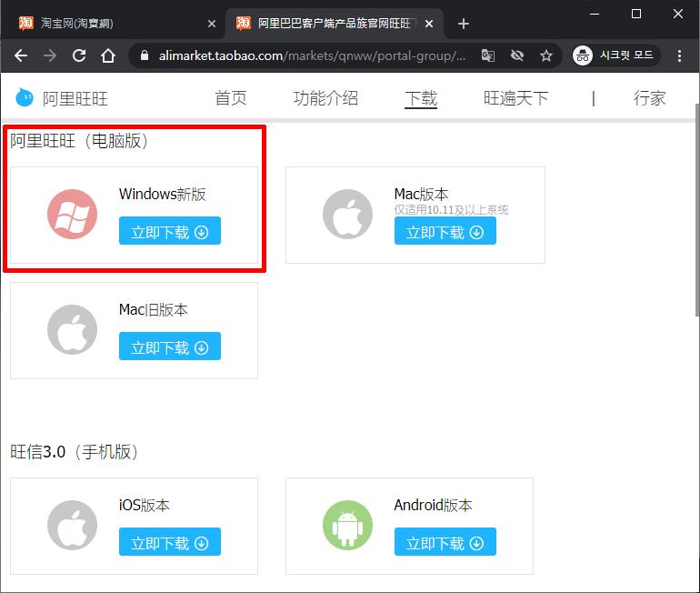
Task: Click the 阿里旺旺 brand name text
Action: [x=75, y=99]
